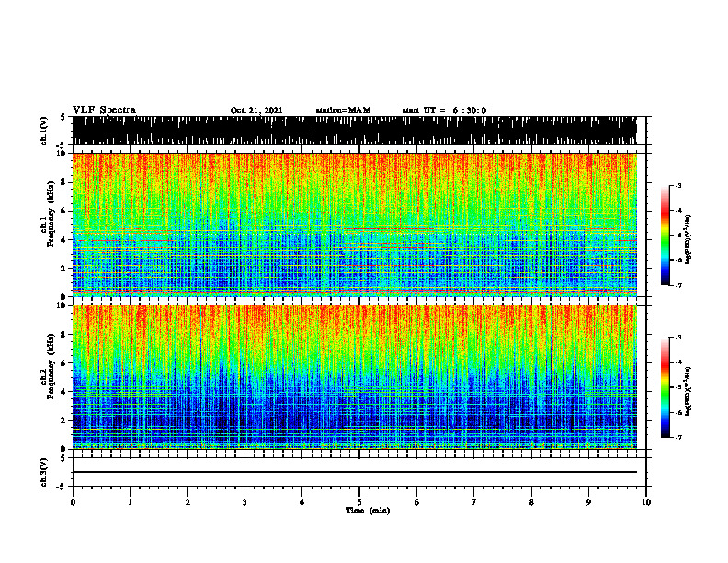The width and height of the screenshot is (728, 563).
Task: Click the ch.1 "Frequency (kHz)" axis label
Action: click(51, 215)
